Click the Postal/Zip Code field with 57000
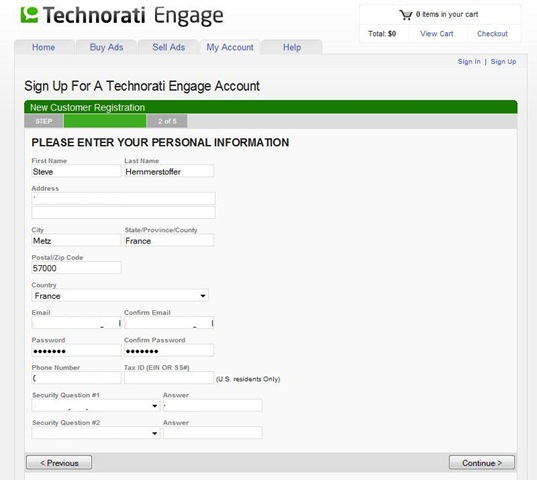Screen dimensions: 537x480 click(76, 268)
